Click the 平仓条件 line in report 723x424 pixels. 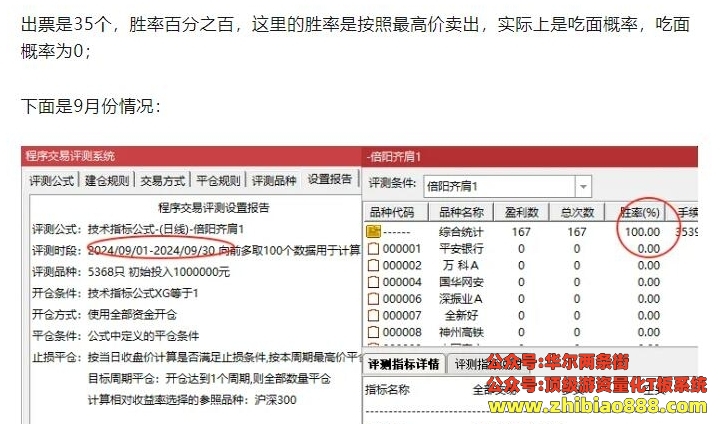[115, 336]
